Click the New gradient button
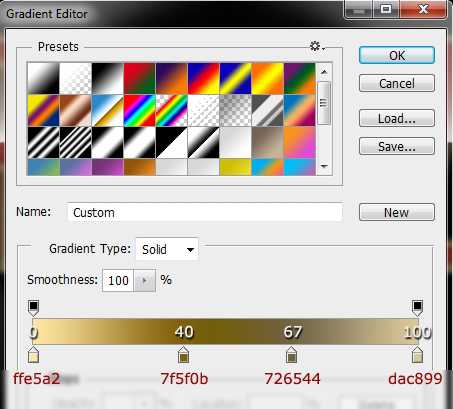Screen dimensions: 453x409 [x=397, y=212]
